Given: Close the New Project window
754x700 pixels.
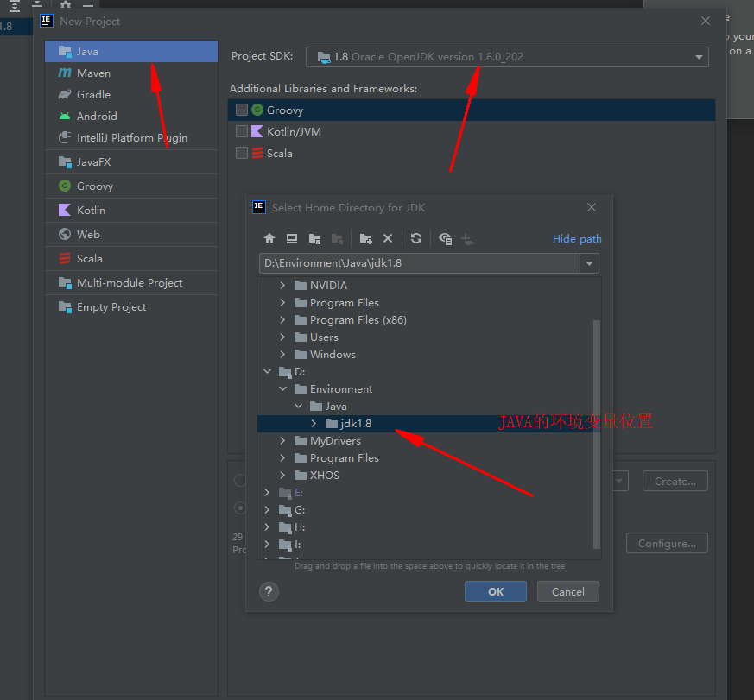Looking at the screenshot, I should (706, 21).
